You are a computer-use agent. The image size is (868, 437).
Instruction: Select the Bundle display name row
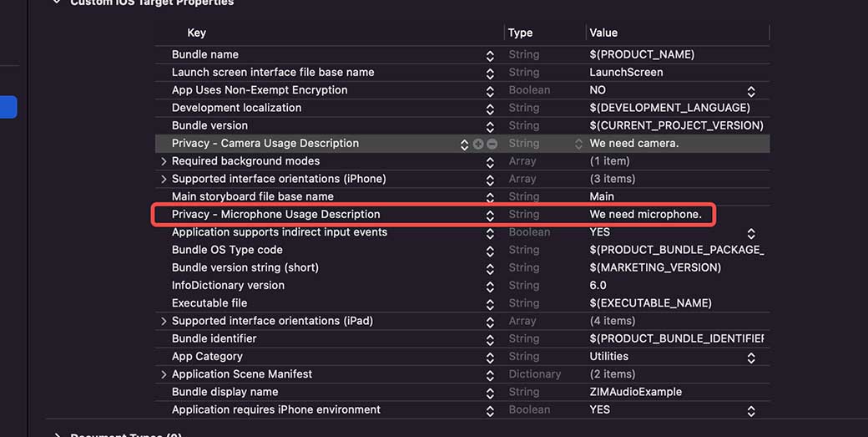[x=225, y=392]
